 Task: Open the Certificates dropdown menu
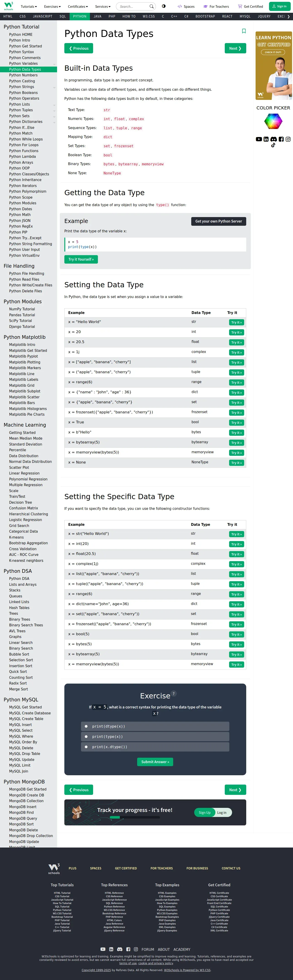point(78,6)
